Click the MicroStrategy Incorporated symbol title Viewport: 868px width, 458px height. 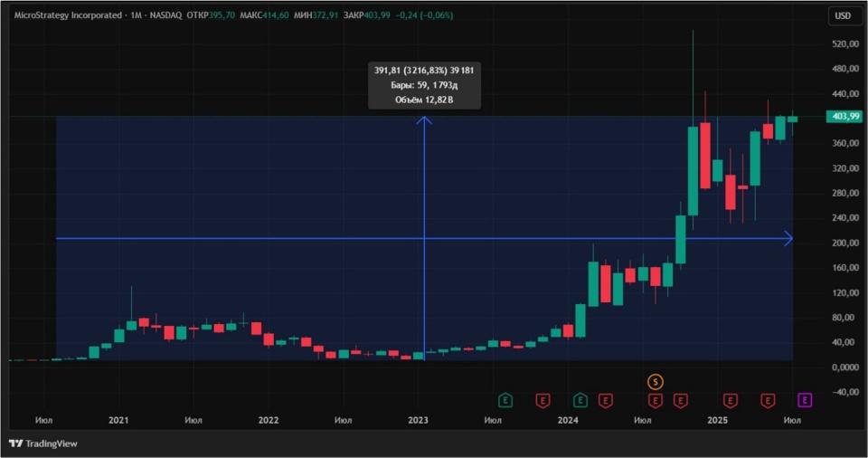click(68, 15)
